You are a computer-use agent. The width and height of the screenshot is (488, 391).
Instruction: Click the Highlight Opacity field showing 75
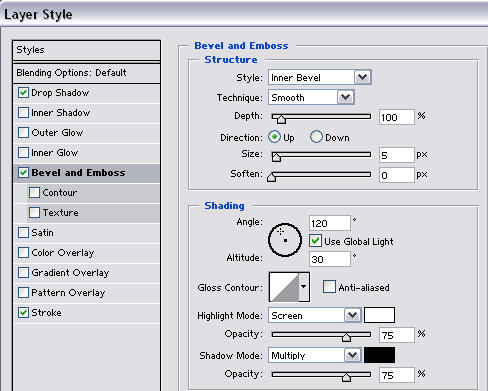pyautogui.click(x=397, y=335)
